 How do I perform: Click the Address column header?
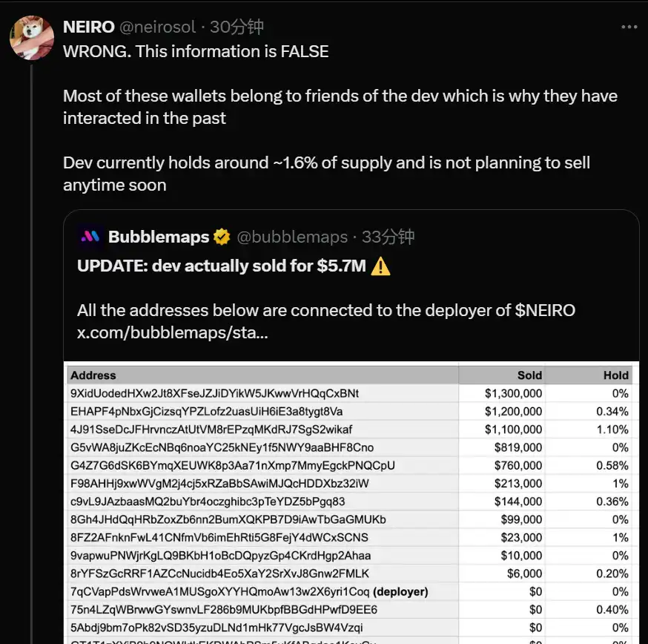coord(93,375)
